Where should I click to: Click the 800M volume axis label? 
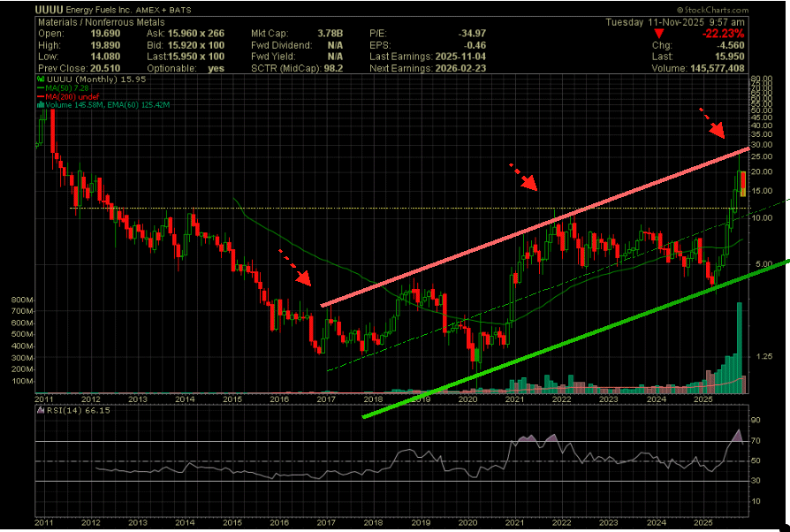coord(22,300)
